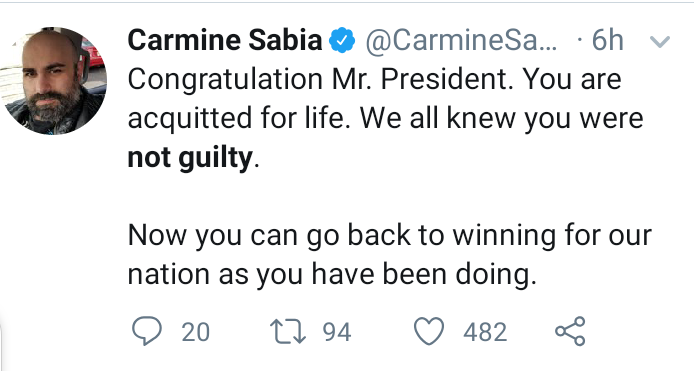Click the reply speech bubble icon
The width and height of the screenshot is (694, 371).
tap(147, 331)
